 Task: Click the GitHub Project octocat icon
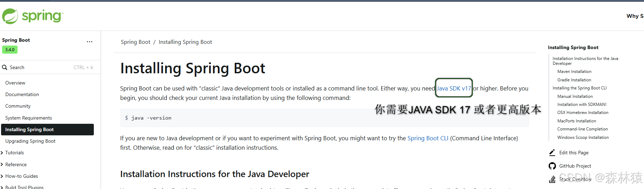(x=552, y=166)
